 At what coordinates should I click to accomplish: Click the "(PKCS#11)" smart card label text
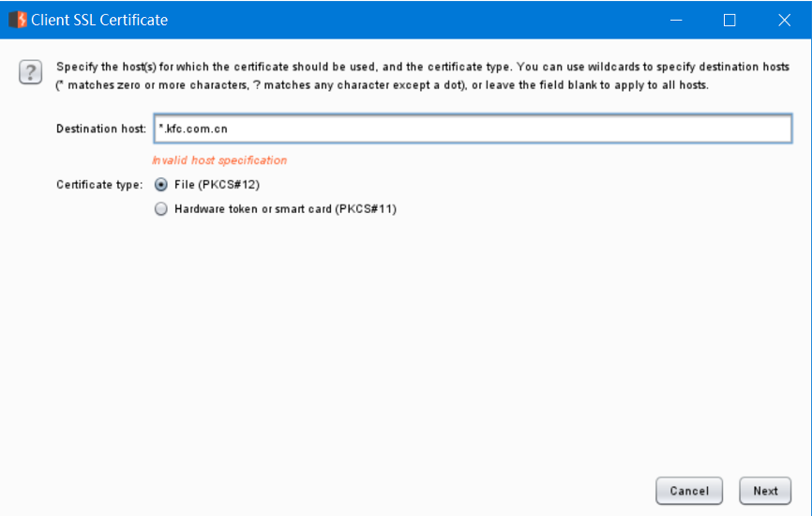(x=366, y=209)
